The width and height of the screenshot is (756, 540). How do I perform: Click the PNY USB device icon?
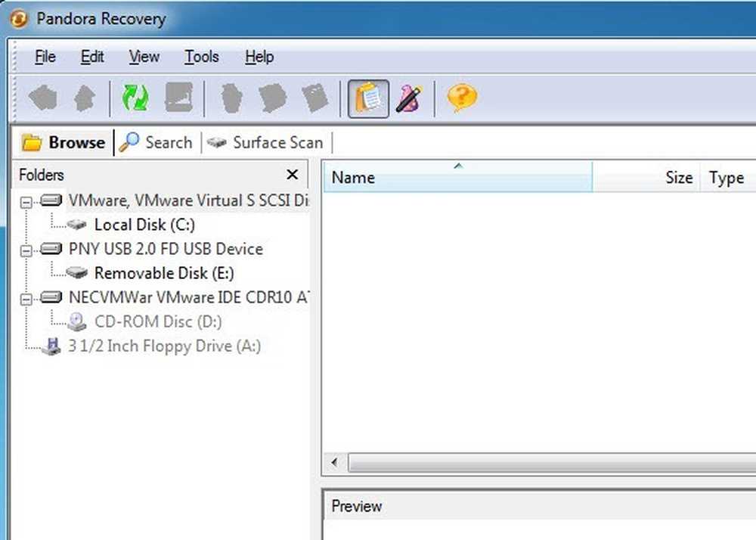point(51,248)
